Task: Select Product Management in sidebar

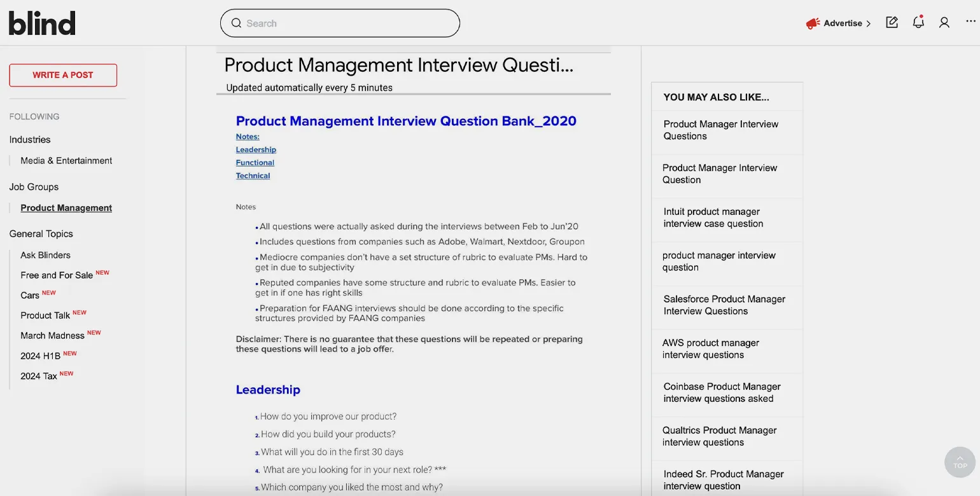Action: point(66,208)
